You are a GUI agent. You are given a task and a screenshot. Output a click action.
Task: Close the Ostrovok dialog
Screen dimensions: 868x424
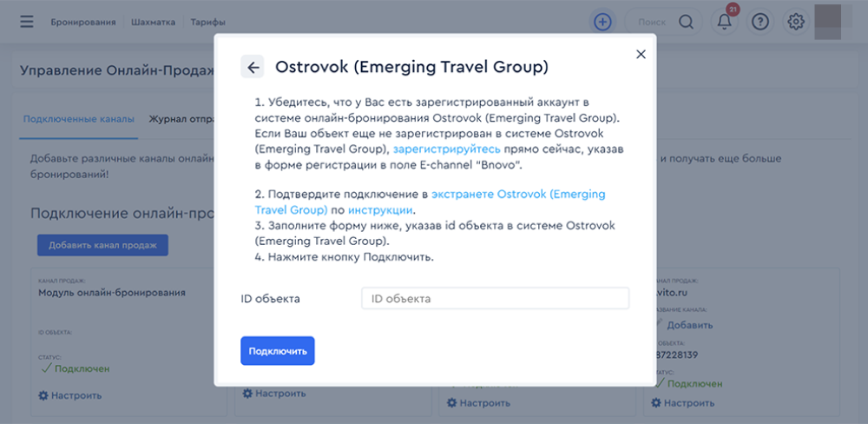pyautogui.click(x=641, y=54)
